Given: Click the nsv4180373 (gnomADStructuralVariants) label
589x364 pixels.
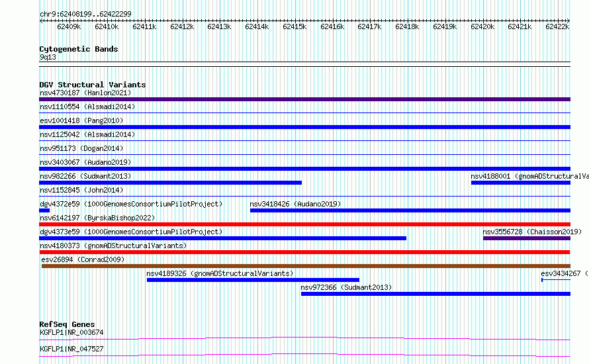Looking at the screenshot, I should pos(113,246).
